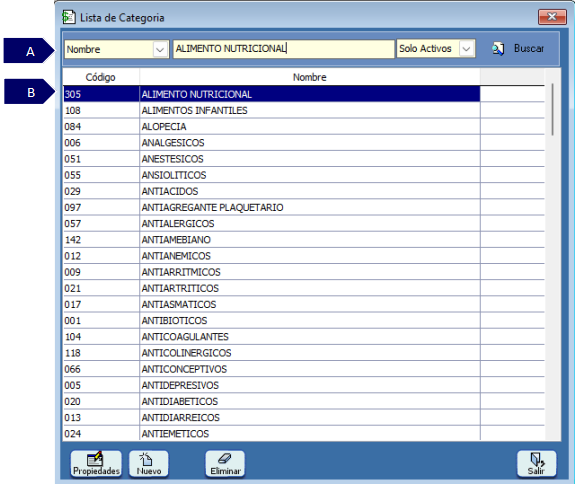Select the ANTIDIABETICOS category row
This screenshot has width=576, height=485.
[x=271, y=401]
